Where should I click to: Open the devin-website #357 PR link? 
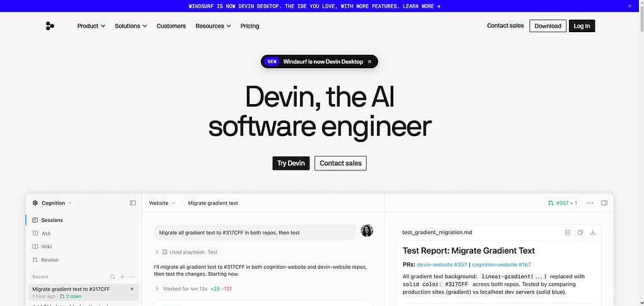coord(442,264)
